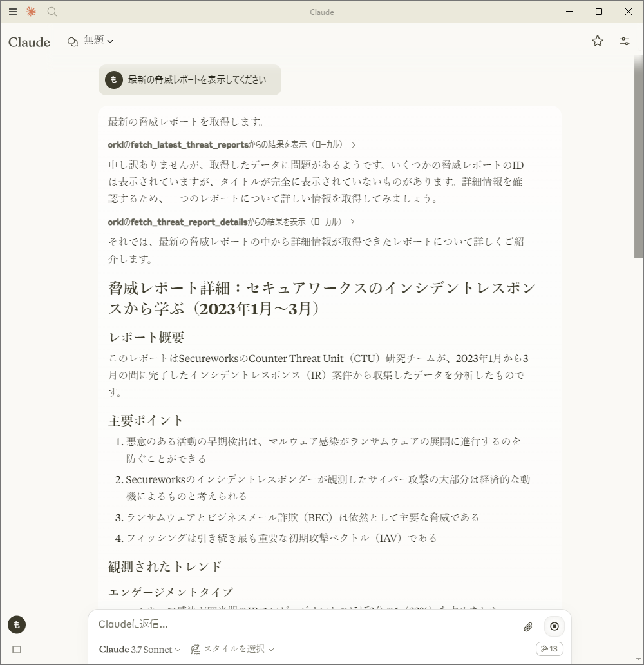This screenshot has height=665, width=644.
Task: Open the tools count badge showing 13
Action: click(x=549, y=649)
